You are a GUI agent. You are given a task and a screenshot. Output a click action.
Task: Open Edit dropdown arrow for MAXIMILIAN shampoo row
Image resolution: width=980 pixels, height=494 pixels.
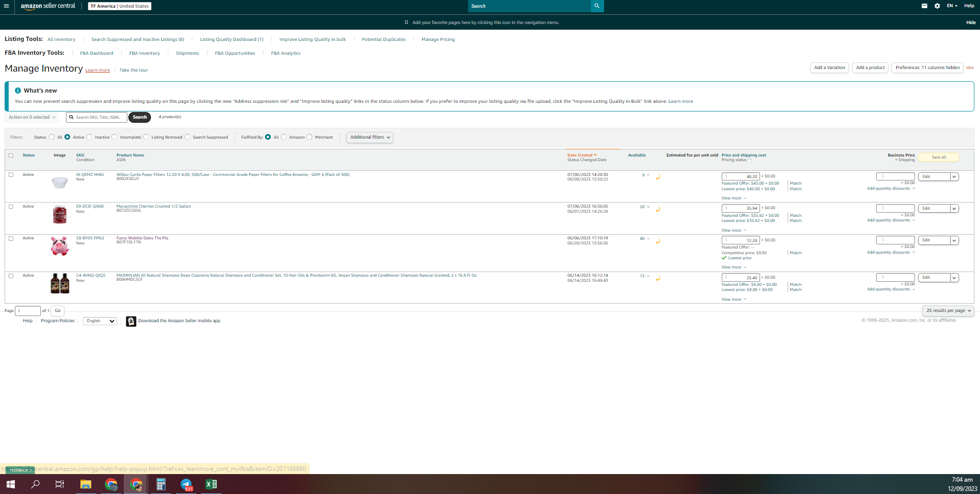[x=954, y=278]
